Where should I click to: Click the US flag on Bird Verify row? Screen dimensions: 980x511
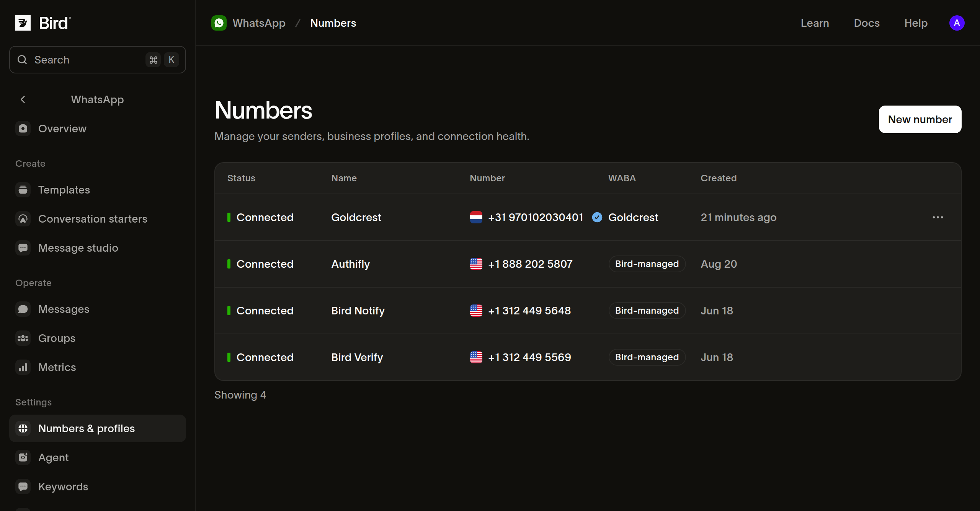point(476,357)
